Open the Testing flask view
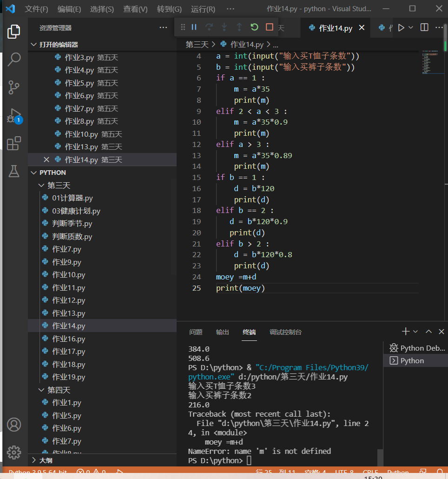 pyautogui.click(x=14, y=172)
